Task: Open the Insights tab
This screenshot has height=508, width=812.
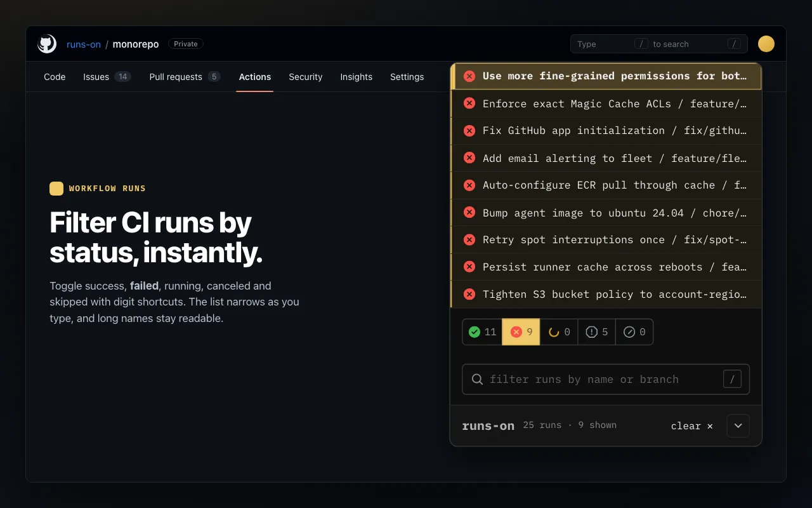Action: (x=357, y=77)
